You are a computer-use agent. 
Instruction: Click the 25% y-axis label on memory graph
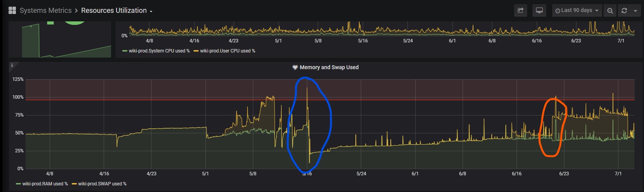(19, 151)
